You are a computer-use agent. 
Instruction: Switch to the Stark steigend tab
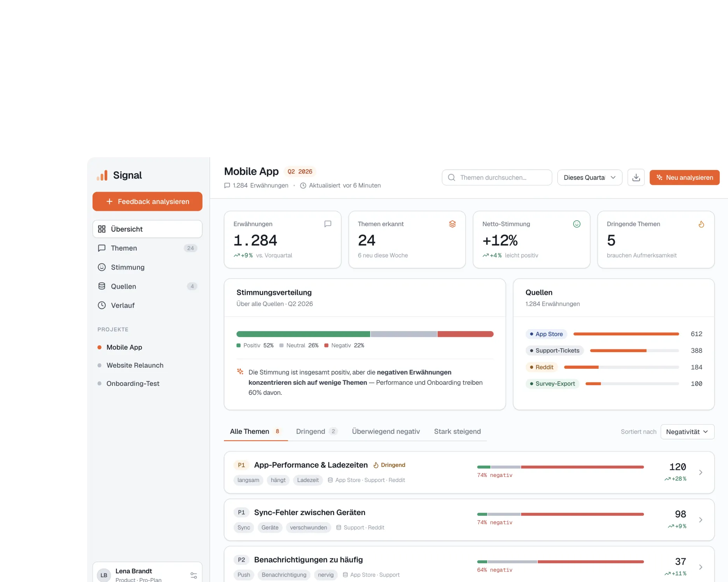tap(457, 431)
